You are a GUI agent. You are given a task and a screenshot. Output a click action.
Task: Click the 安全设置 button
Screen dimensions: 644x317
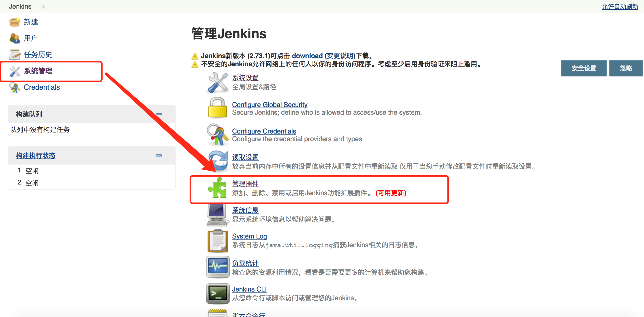pyautogui.click(x=583, y=68)
